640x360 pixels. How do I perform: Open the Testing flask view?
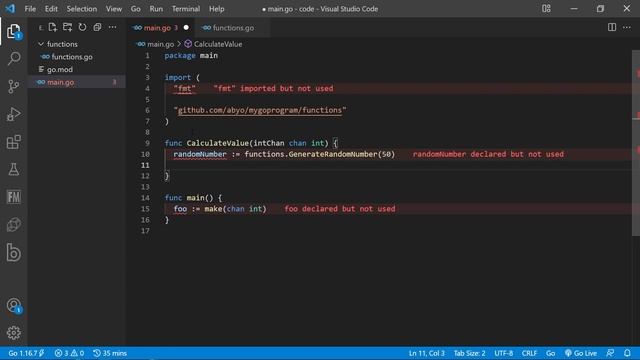(x=13, y=169)
